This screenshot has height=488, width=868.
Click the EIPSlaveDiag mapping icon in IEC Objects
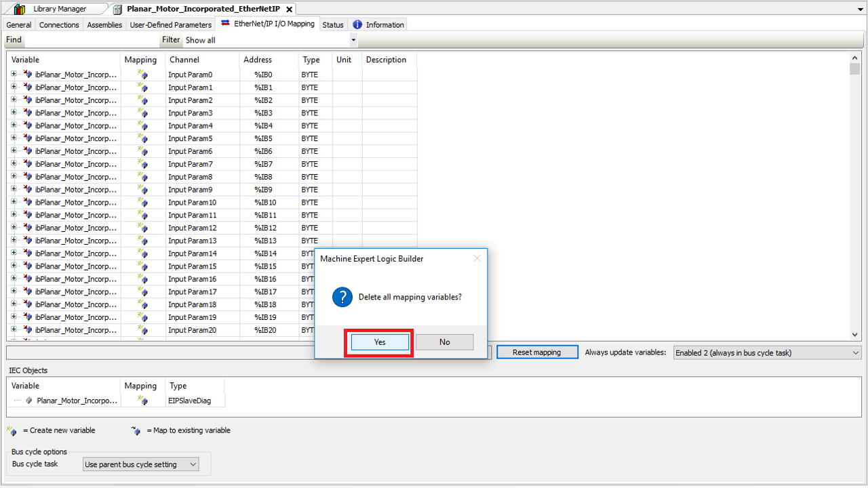point(142,401)
